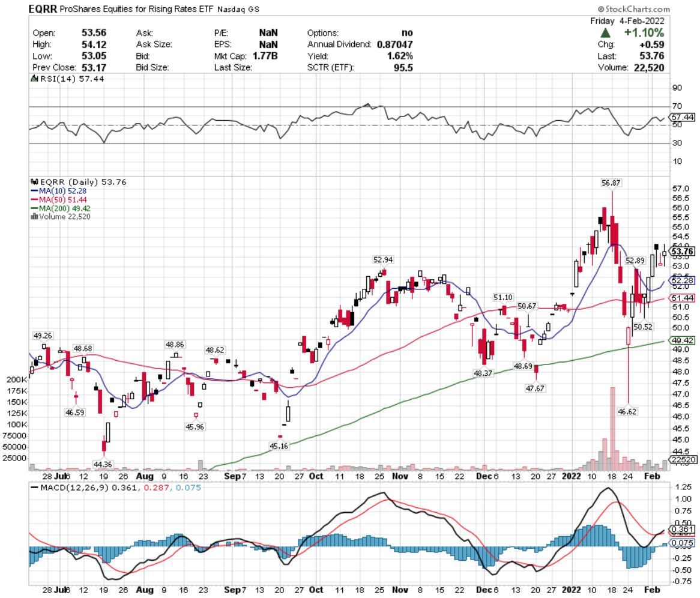
Task: Click the EQRR ticker symbol title
Action: 43,9
